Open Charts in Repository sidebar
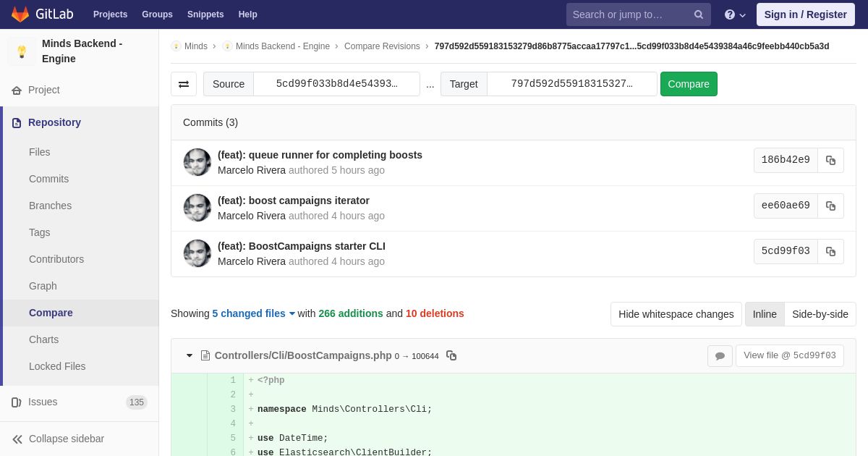868x456 pixels. pos(43,339)
